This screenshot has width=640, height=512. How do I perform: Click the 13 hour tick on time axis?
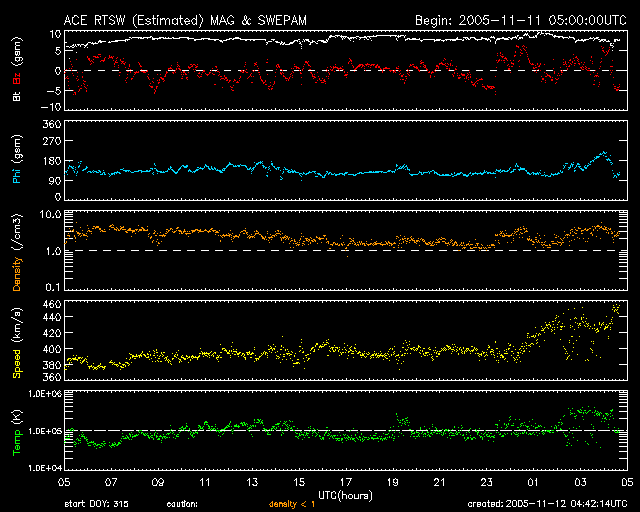coord(251,481)
